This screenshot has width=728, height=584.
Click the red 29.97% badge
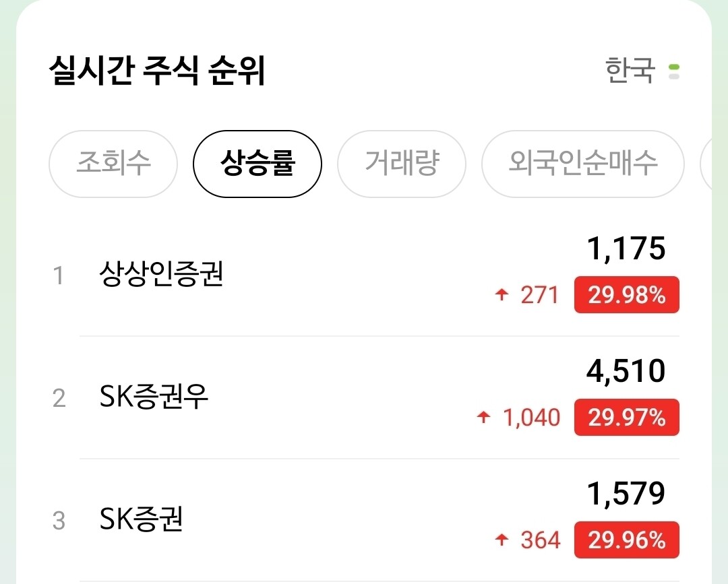coord(626,418)
